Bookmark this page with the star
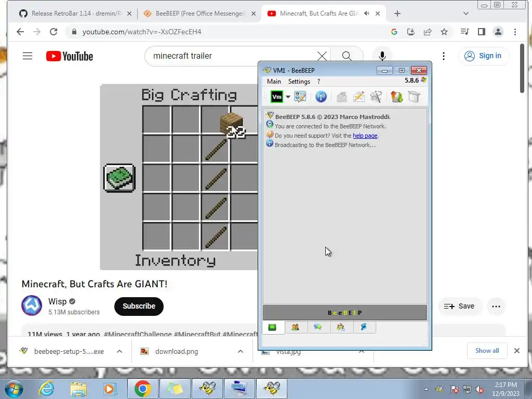 click(444, 32)
